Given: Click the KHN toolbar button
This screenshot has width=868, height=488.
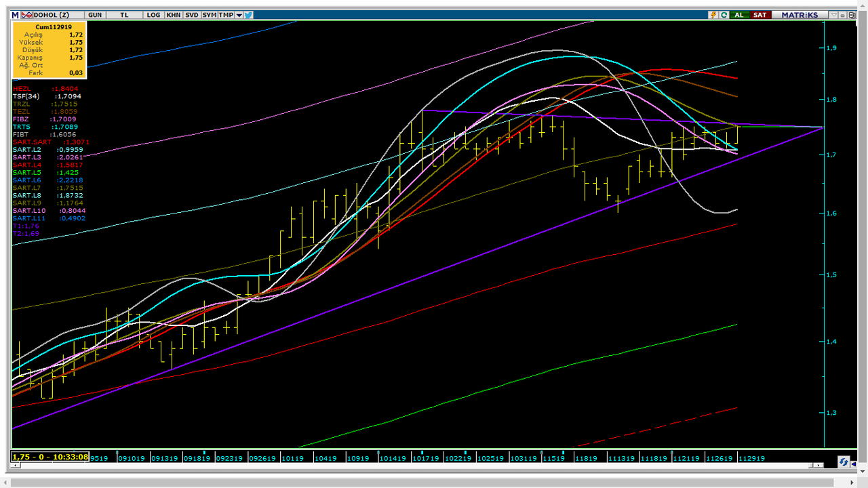Looking at the screenshot, I should (x=174, y=14).
